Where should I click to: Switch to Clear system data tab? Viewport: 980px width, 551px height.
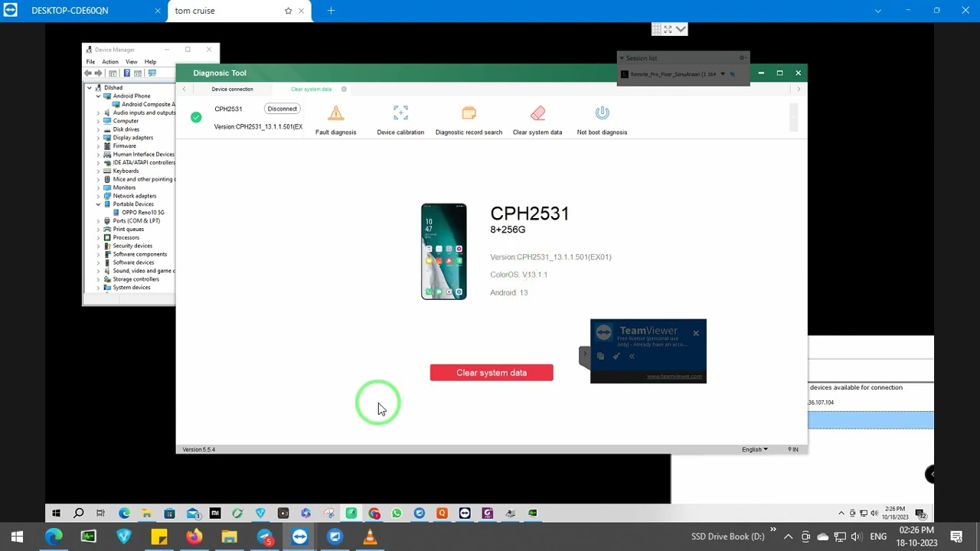[x=311, y=89]
